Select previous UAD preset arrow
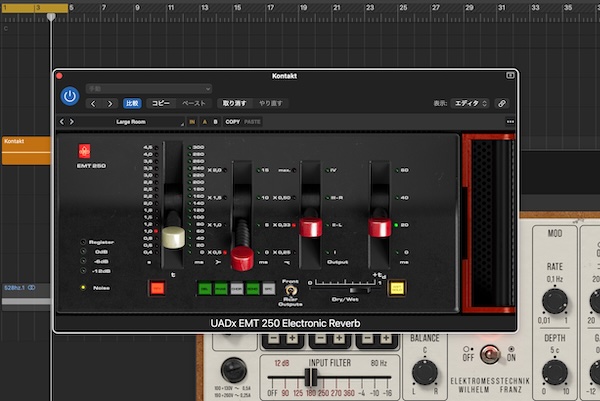 point(62,122)
